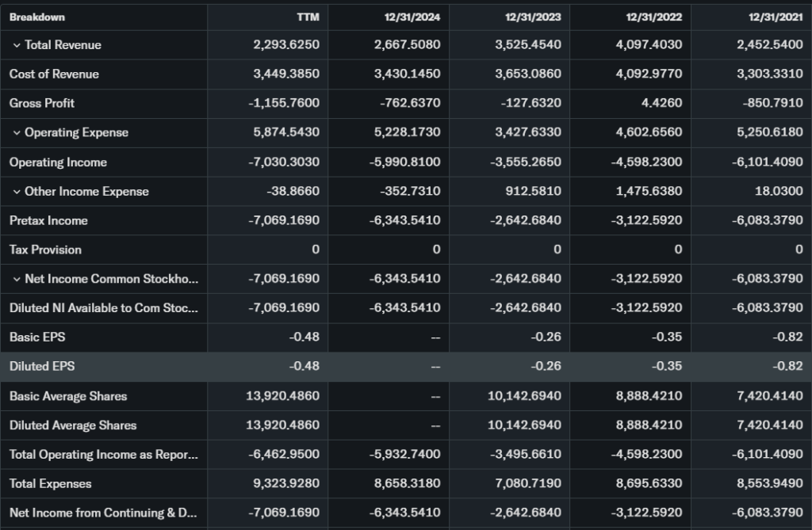Screen dimensions: 812x530
Task: Click the Breakdown column header
Action: (x=37, y=17)
